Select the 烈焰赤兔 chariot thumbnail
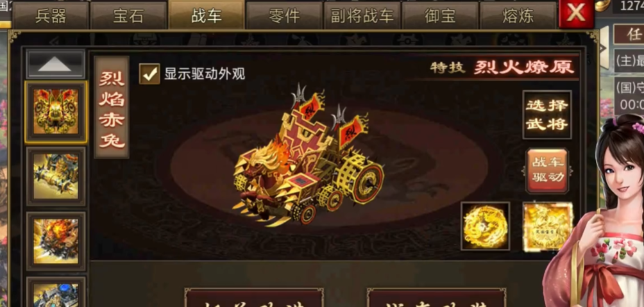The height and width of the screenshot is (307, 644). tap(56, 112)
